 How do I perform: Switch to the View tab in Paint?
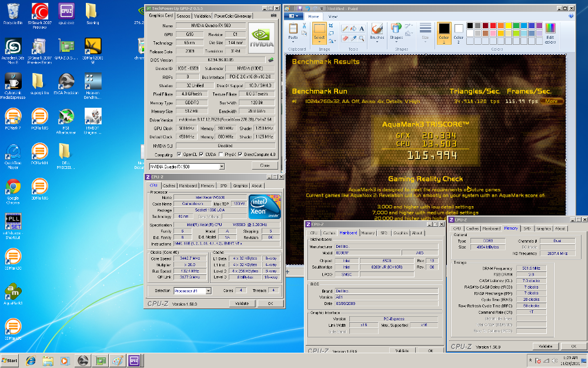(333, 16)
